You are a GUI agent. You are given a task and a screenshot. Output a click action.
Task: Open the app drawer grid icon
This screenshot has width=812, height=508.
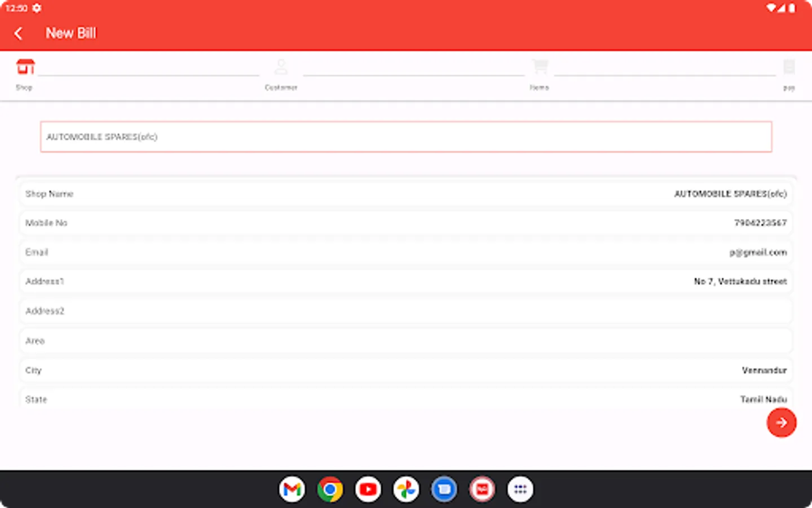click(520, 489)
